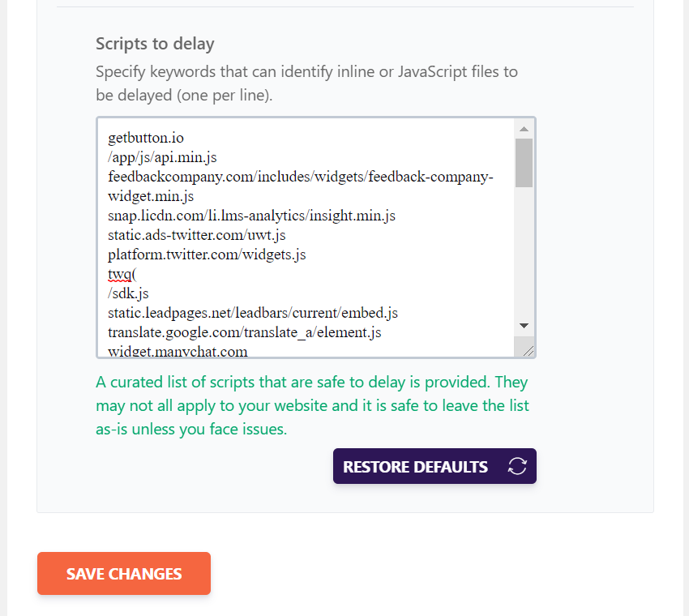This screenshot has width=689, height=616.
Task: Click the /app/js/api.min.js entry
Action: pos(162,157)
